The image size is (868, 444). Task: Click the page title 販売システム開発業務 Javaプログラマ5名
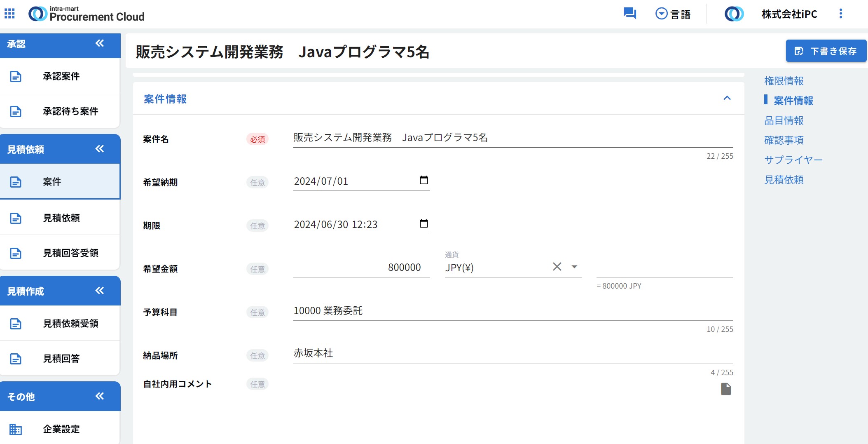pyautogui.click(x=283, y=52)
